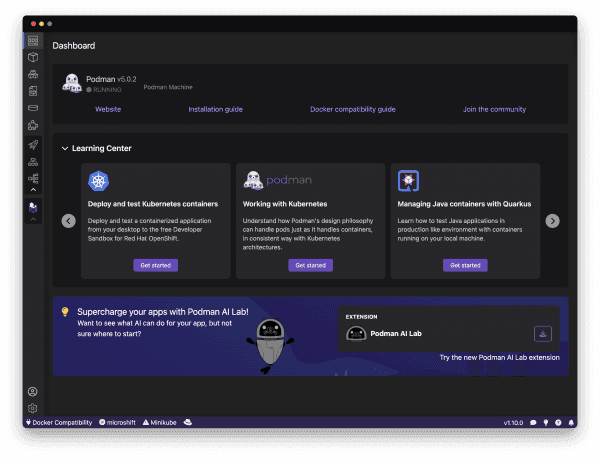Open the help question mark icon

[558, 423]
